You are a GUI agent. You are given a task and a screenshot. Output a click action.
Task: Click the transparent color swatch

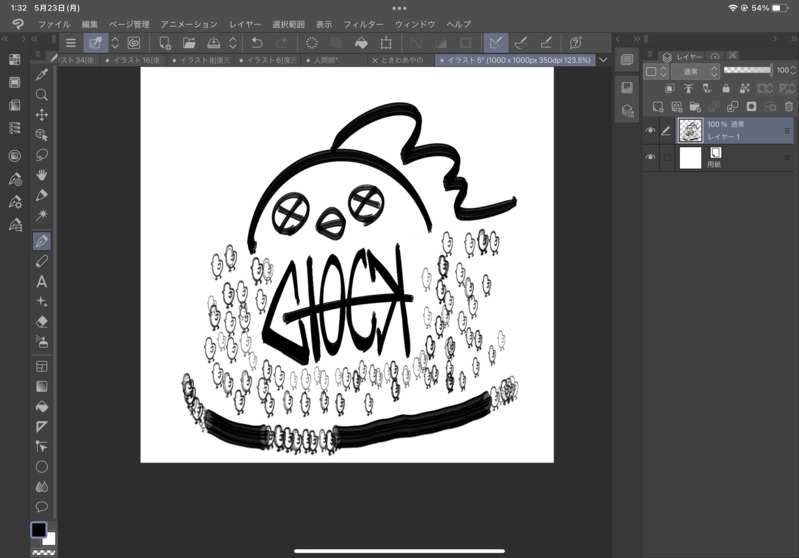44,552
